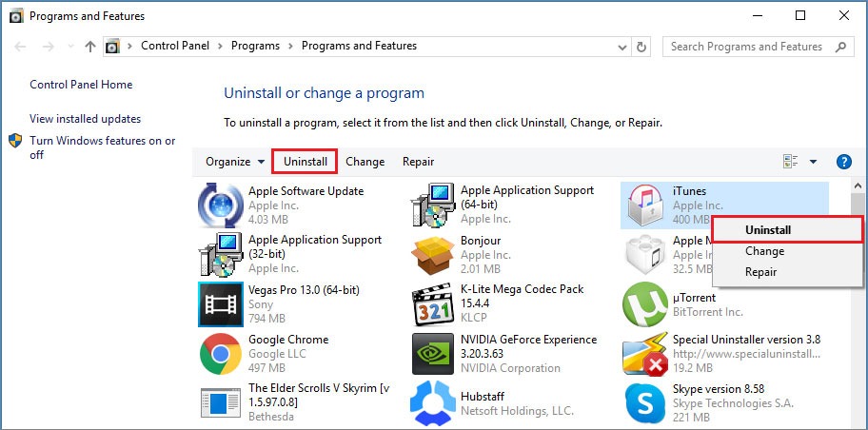The image size is (868, 430).
Task: Click Programs and Features breadcrumb
Action: pos(359,46)
